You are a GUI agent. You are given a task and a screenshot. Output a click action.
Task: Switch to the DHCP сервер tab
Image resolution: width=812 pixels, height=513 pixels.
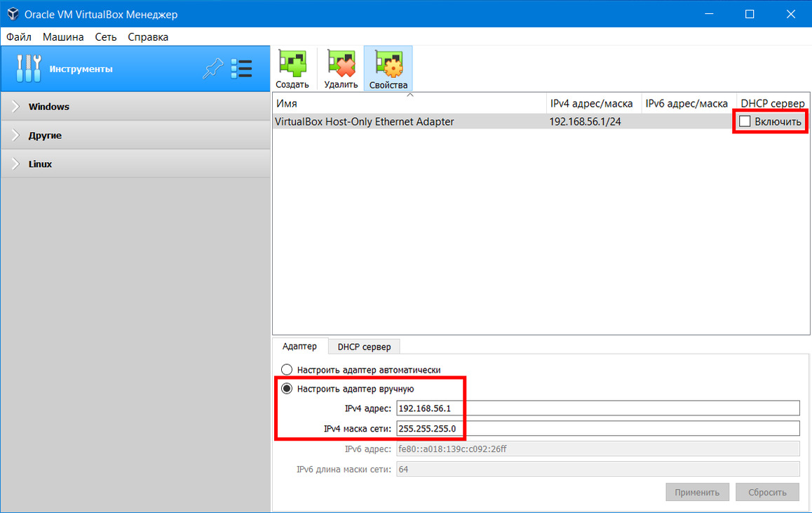click(x=364, y=347)
